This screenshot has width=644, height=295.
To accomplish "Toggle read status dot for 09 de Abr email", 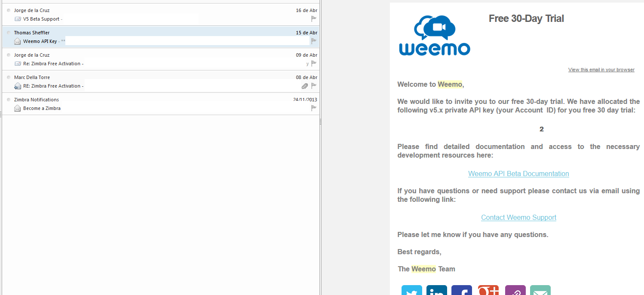I will 9,55.
